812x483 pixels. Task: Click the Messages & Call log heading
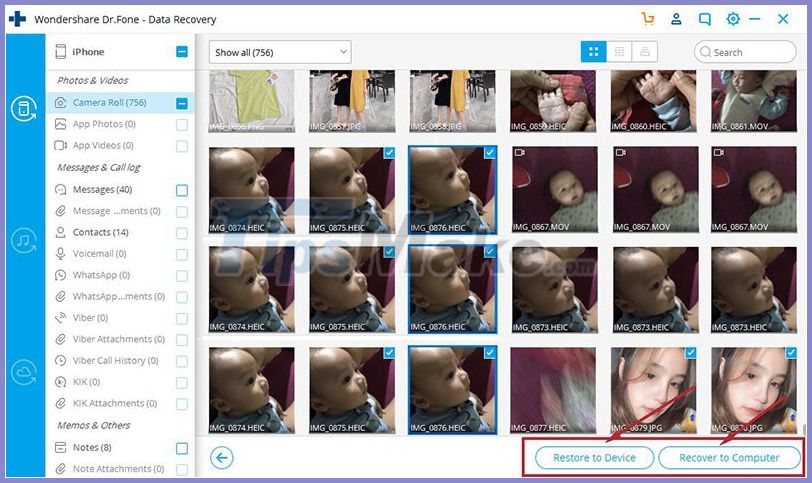pyautogui.click(x=98, y=167)
